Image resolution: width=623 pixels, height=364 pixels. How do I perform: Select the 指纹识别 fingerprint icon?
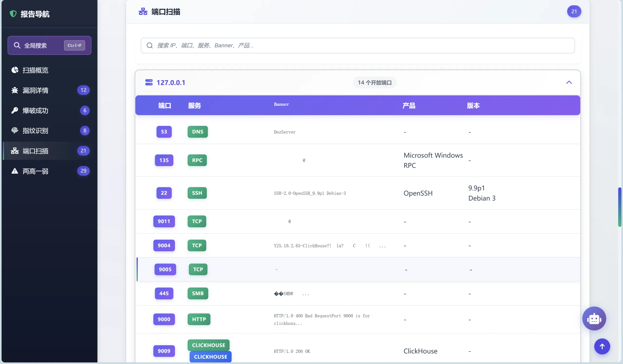(14, 131)
